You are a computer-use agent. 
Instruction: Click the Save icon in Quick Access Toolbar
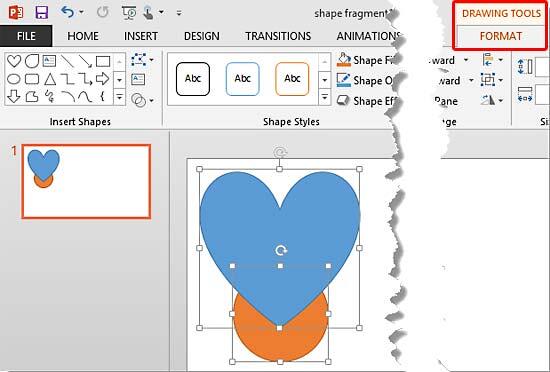[x=41, y=13]
